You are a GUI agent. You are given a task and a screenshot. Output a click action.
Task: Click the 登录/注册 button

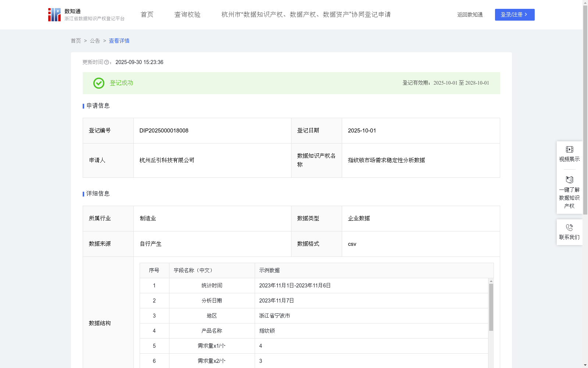[x=514, y=15]
